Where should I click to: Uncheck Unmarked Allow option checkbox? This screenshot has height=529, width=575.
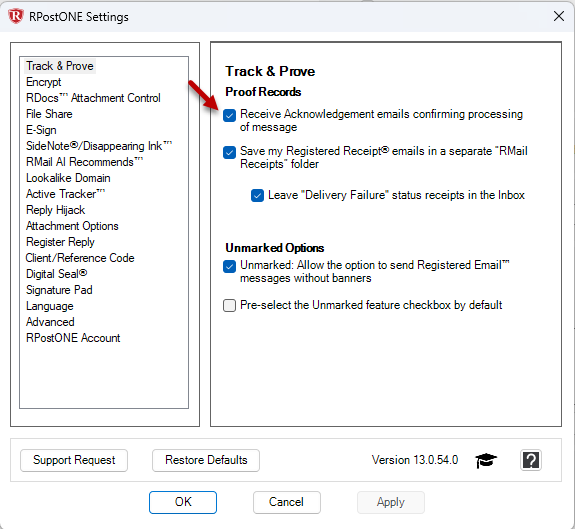(230, 267)
